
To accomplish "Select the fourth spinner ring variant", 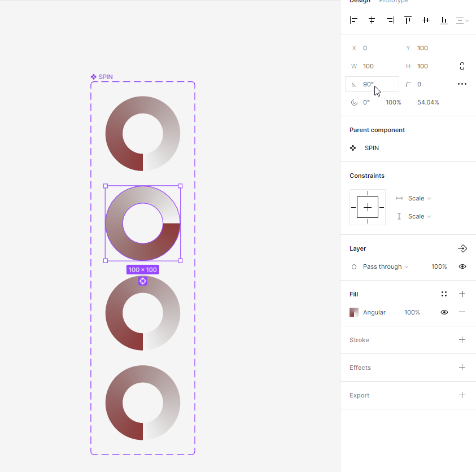I will [x=143, y=403].
